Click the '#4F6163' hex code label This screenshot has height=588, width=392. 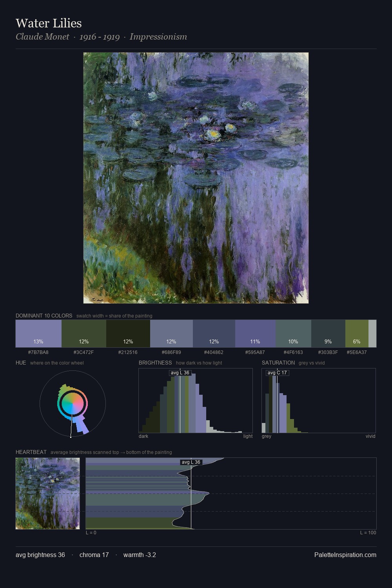point(293,352)
